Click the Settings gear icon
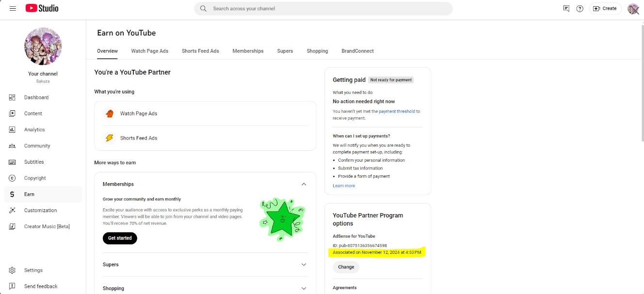This screenshot has width=644, height=294. (13, 270)
